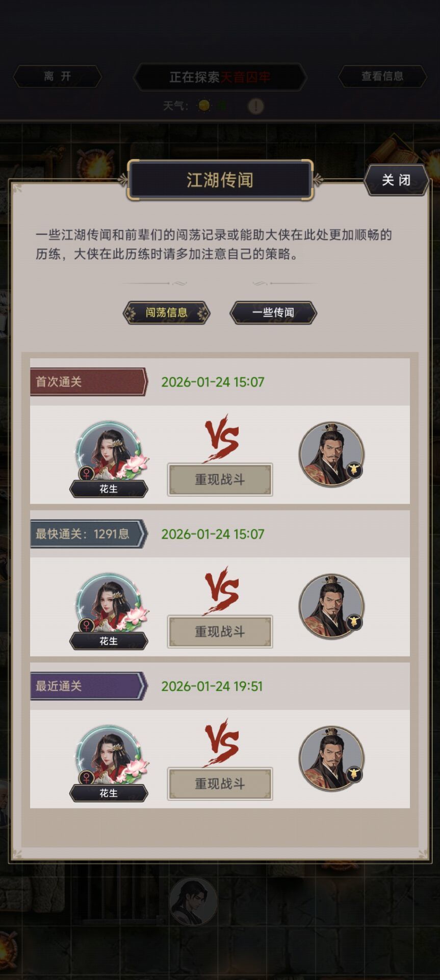Click the opponent portrait in 最近通关 record
440x980 pixels.
332,758
